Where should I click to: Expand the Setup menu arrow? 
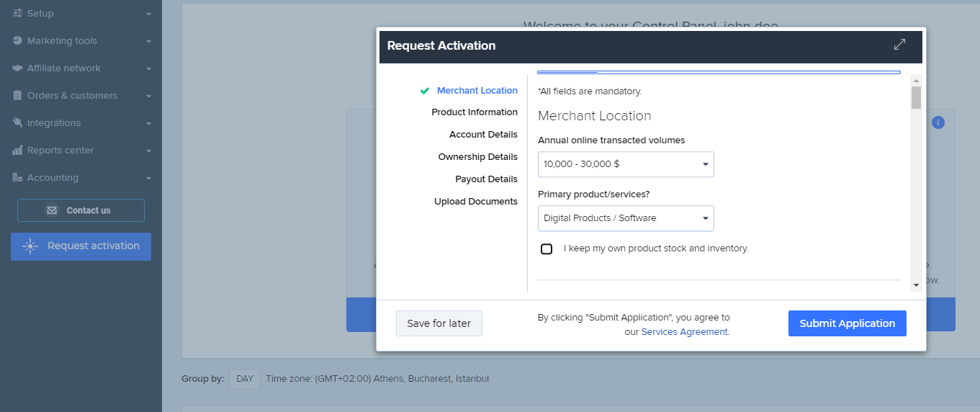[x=148, y=14]
